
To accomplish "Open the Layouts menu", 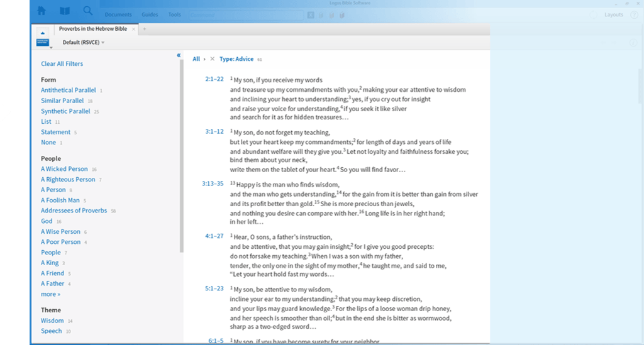I will [x=614, y=15].
